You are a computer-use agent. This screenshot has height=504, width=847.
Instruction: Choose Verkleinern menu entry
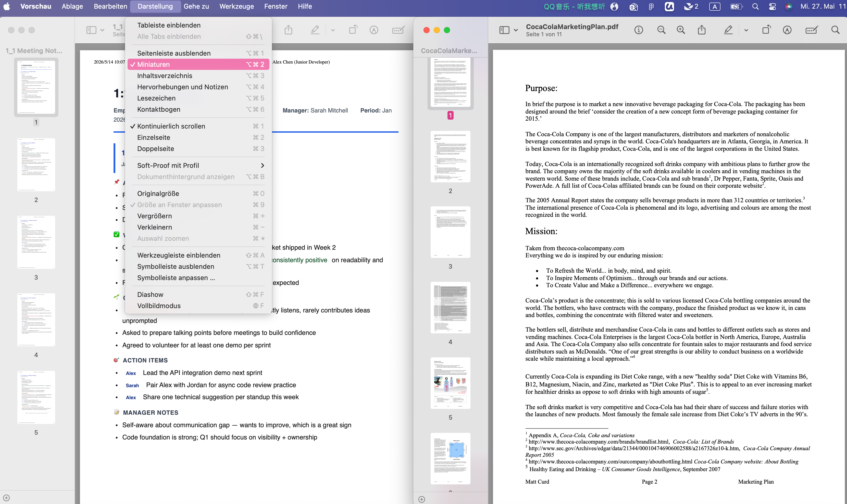coord(198,227)
